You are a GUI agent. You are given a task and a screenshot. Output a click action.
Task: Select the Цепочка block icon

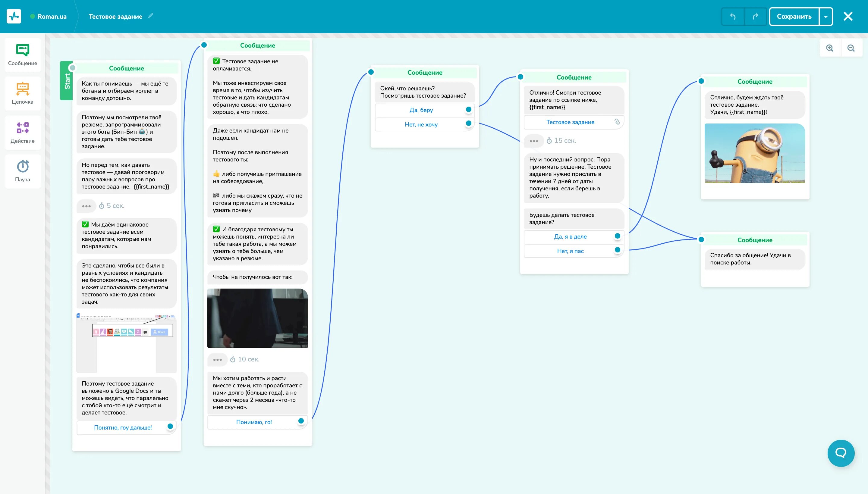pyautogui.click(x=22, y=89)
